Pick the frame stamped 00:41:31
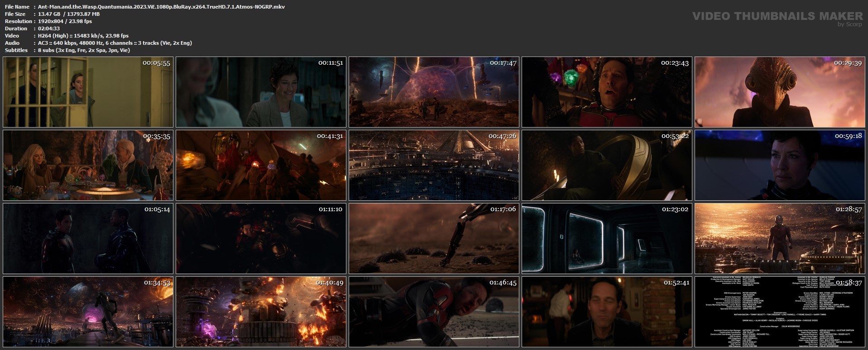This screenshot has width=868, height=350. tap(261, 165)
